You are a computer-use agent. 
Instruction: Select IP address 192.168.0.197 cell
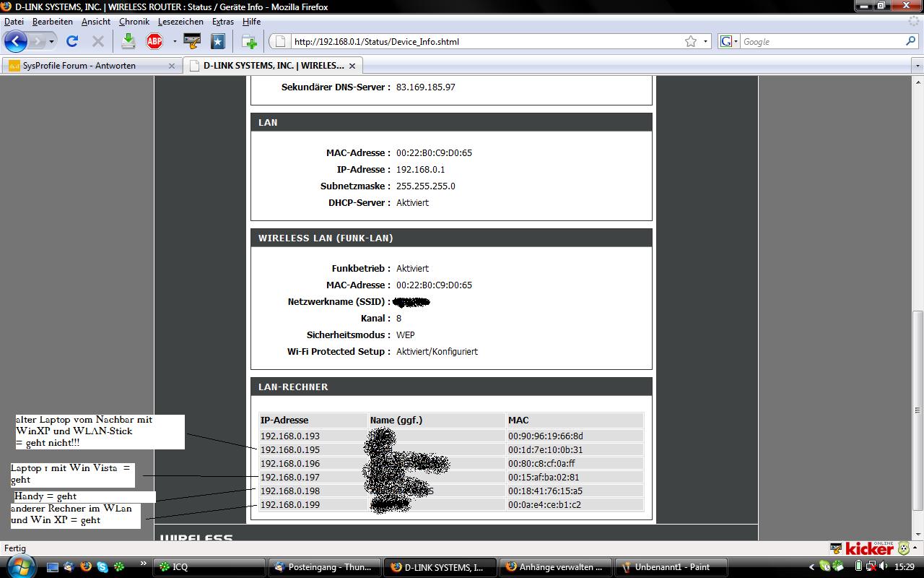pyautogui.click(x=313, y=478)
